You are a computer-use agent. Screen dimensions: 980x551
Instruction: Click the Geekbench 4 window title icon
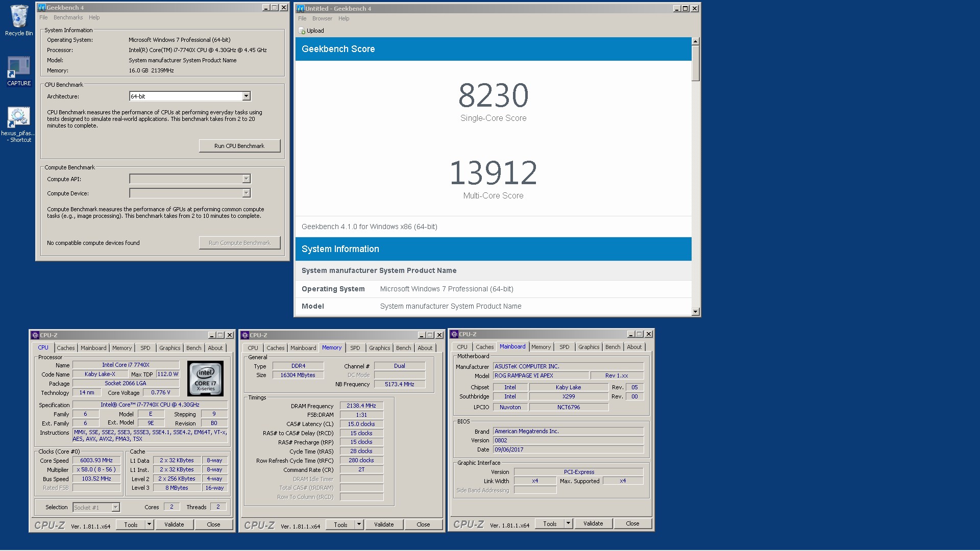tap(42, 8)
